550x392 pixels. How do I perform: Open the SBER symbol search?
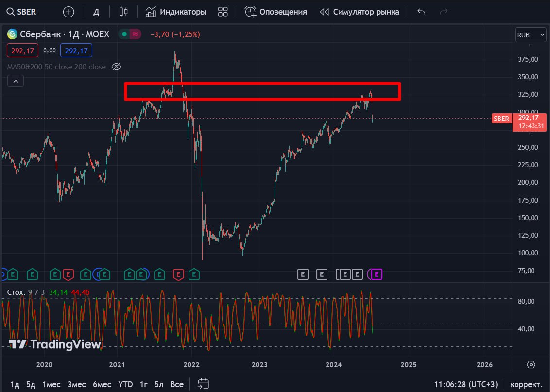(x=21, y=12)
